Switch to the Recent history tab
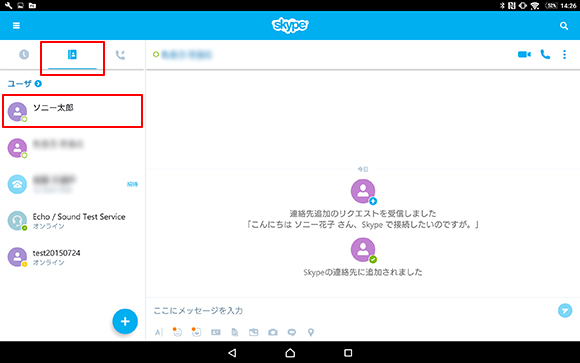Image resolution: width=580 pixels, height=363 pixels. 24,55
